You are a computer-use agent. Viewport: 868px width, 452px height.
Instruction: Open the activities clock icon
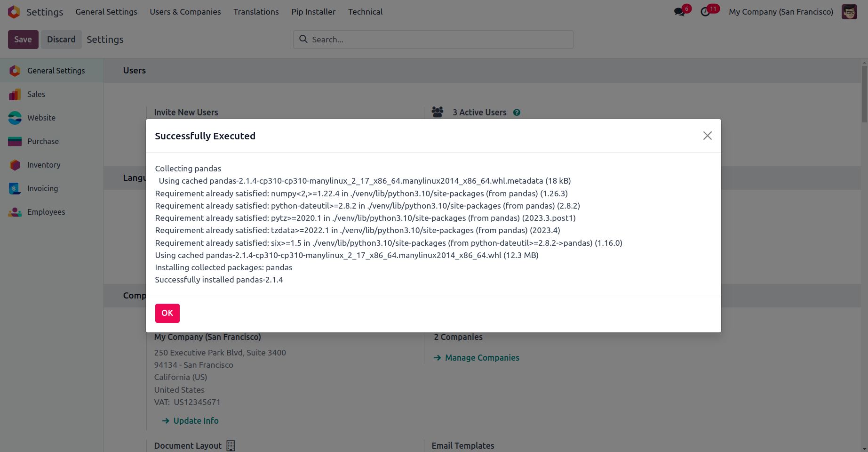pyautogui.click(x=705, y=12)
